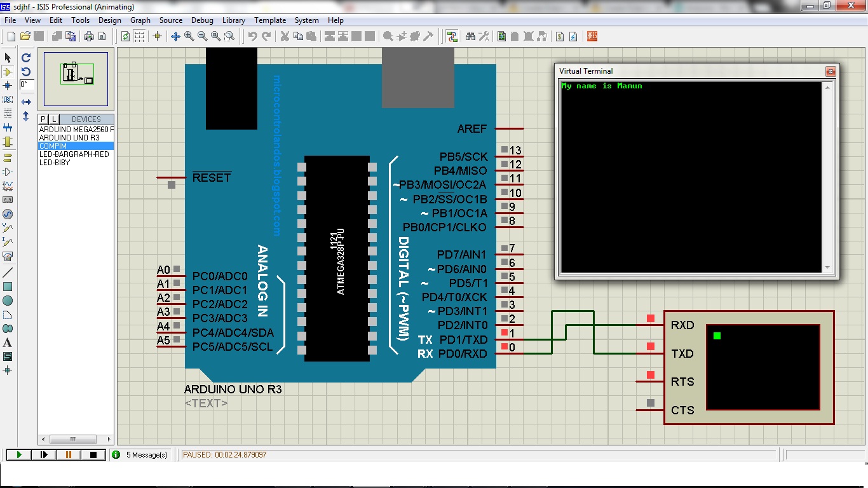Select ARDUINO UNO R3 in the devices list
The image size is (868, 488).
coord(70,137)
